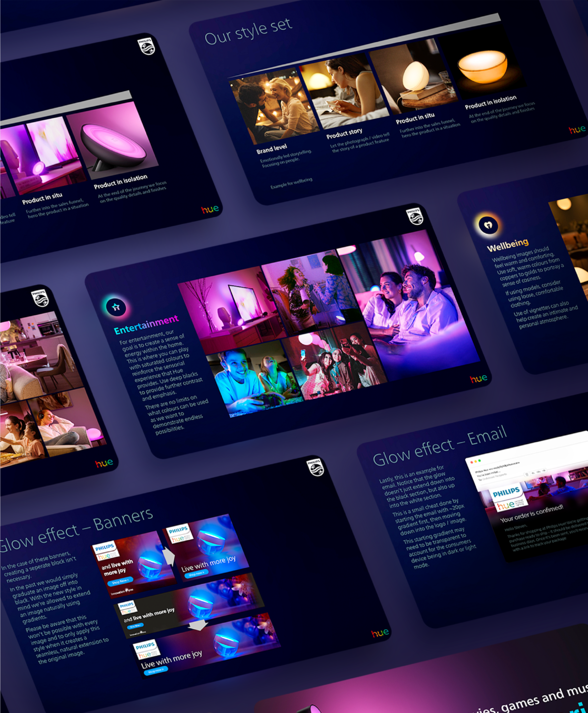The width and height of the screenshot is (588, 713).
Task: Click the 'Brand level' caption
Action: pyautogui.click(x=271, y=149)
